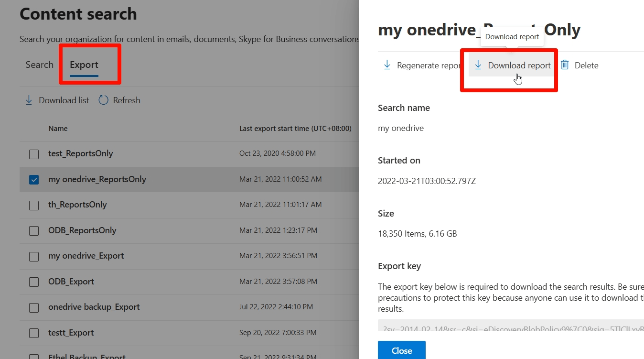Image resolution: width=644 pixels, height=359 pixels.
Task: Click the Download report arrow icon
Action: pos(478,65)
